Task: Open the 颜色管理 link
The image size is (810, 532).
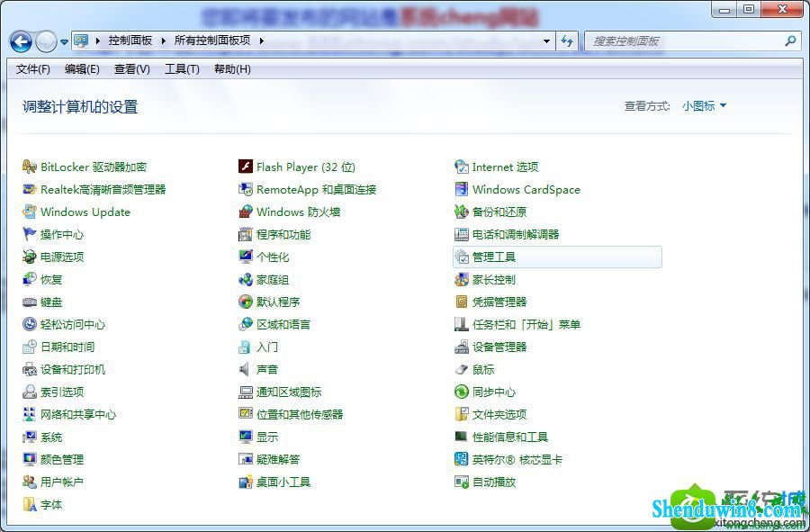Action: pyautogui.click(x=62, y=459)
